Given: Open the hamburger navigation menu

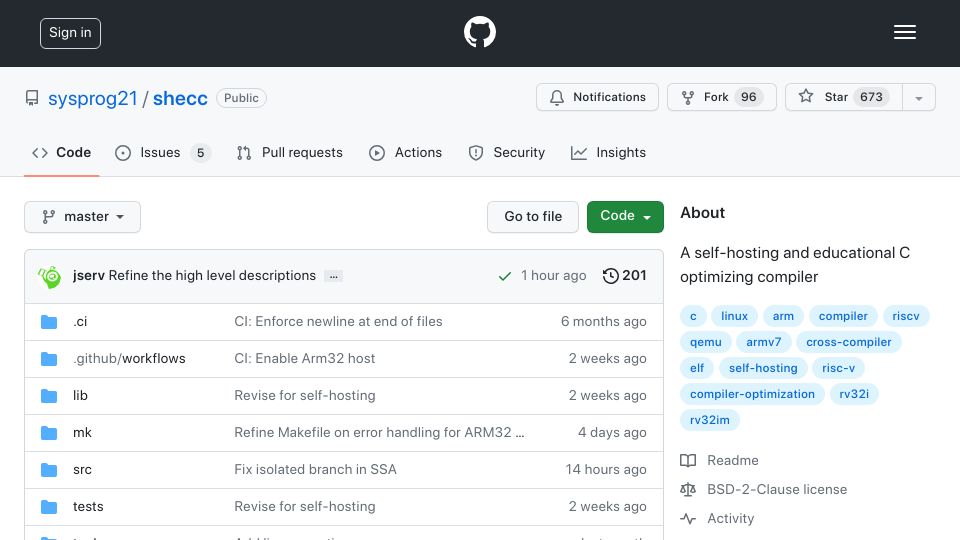Looking at the screenshot, I should point(904,32).
